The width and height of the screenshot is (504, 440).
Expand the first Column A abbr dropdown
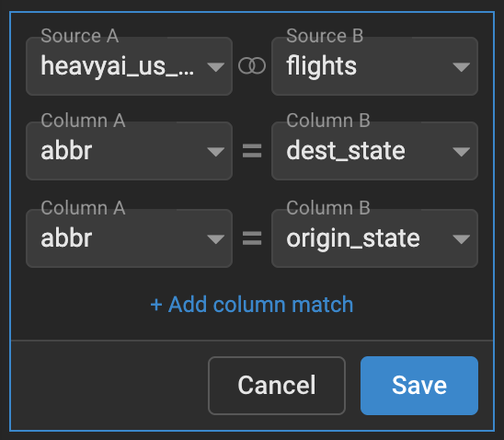click(x=129, y=151)
